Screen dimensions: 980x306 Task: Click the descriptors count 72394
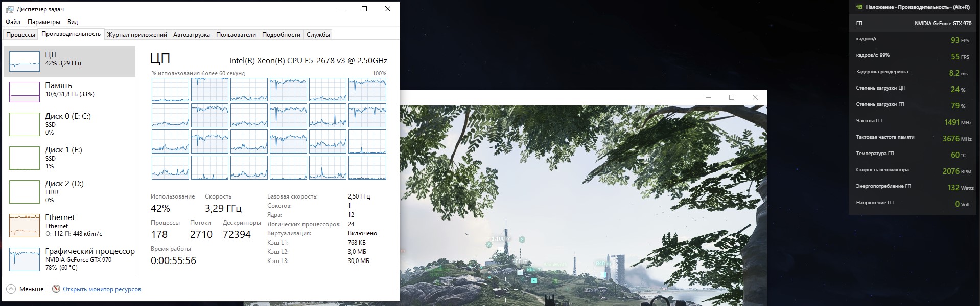(237, 234)
